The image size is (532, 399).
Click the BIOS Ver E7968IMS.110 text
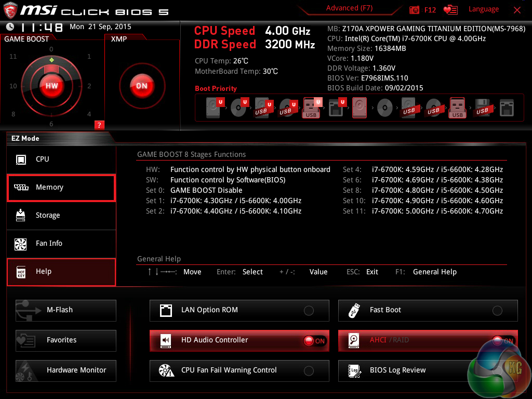[x=368, y=78]
